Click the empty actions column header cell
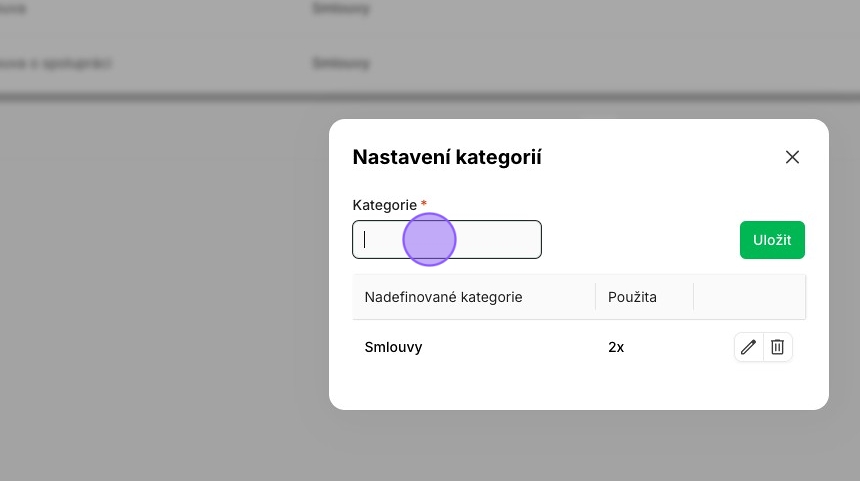This screenshot has width=860, height=481. pos(748,297)
